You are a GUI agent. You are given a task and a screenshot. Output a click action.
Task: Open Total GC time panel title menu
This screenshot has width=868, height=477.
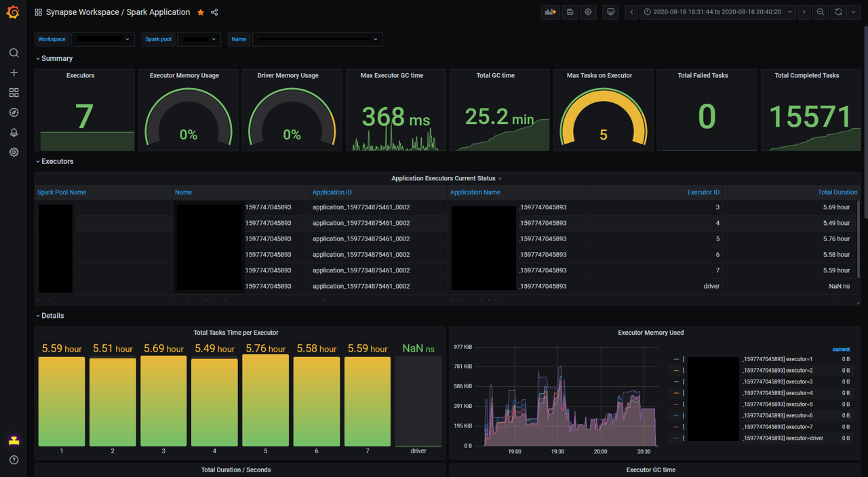(495, 76)
